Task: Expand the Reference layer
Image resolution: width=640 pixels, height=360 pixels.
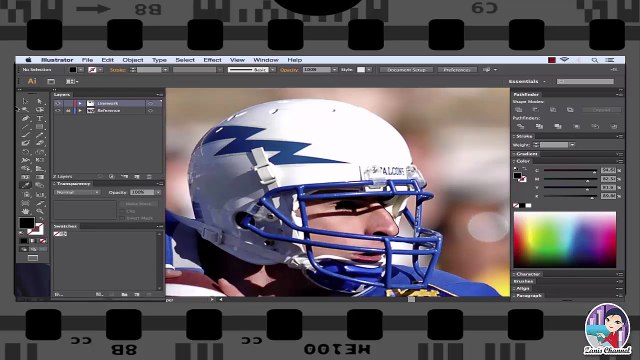Action: tap(80, 111)
